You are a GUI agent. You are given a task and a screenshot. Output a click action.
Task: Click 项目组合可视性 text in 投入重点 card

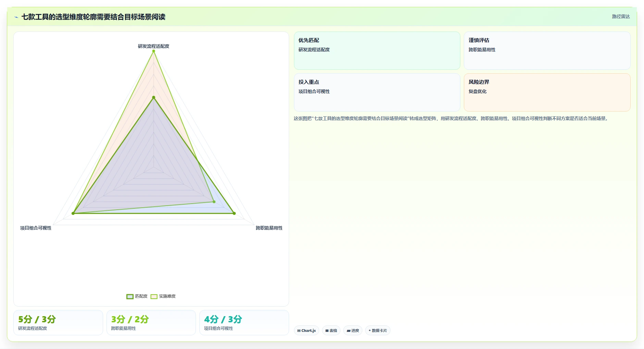tap(314, 91)
